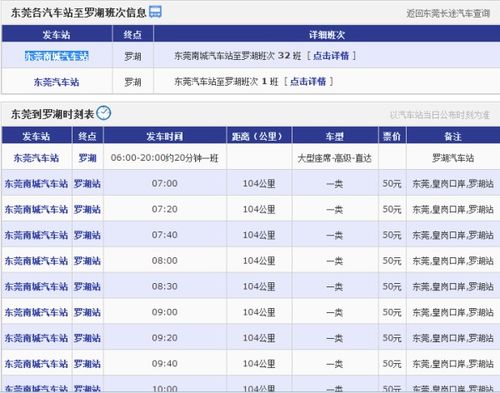Open 罗湖站 link in the 09:20 row

(x=87, y=338)
